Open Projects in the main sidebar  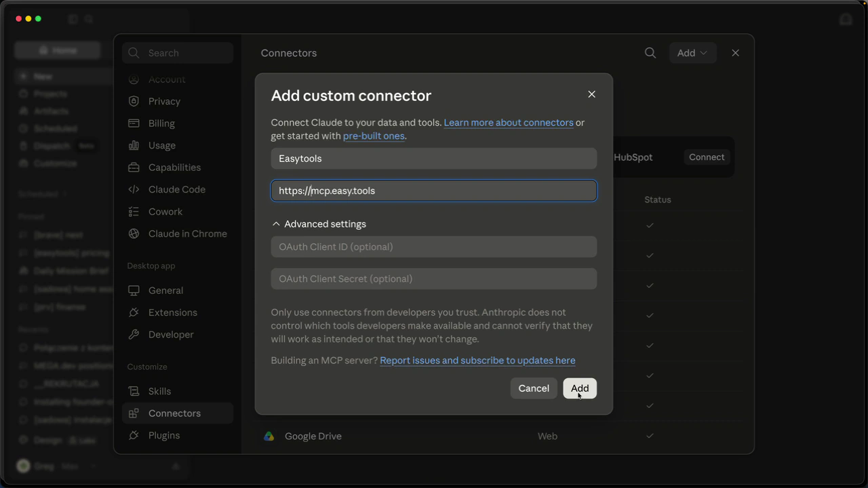tap(50, 94)
